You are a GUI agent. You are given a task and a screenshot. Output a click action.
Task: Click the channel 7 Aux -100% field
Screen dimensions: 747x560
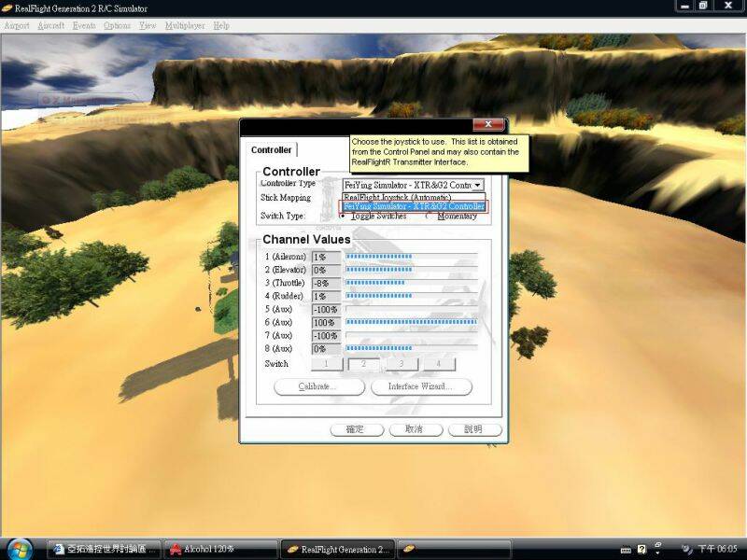[326, 336]
